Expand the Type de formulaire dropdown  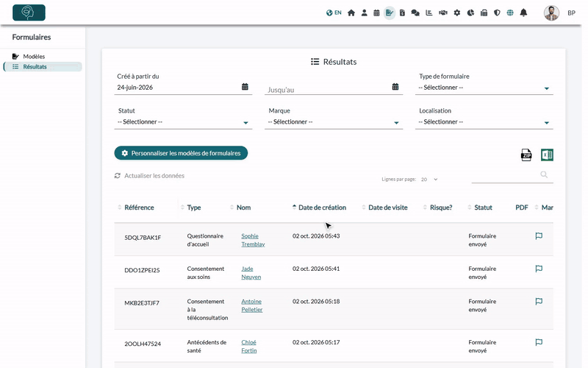484,88
